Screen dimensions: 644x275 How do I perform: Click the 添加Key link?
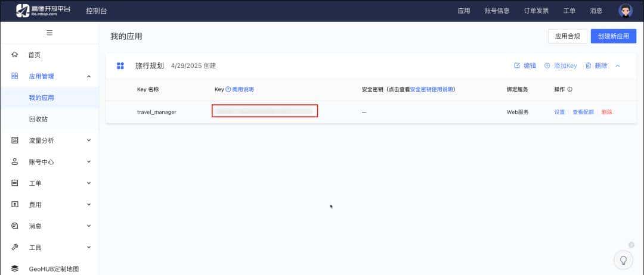coord(565,65)
